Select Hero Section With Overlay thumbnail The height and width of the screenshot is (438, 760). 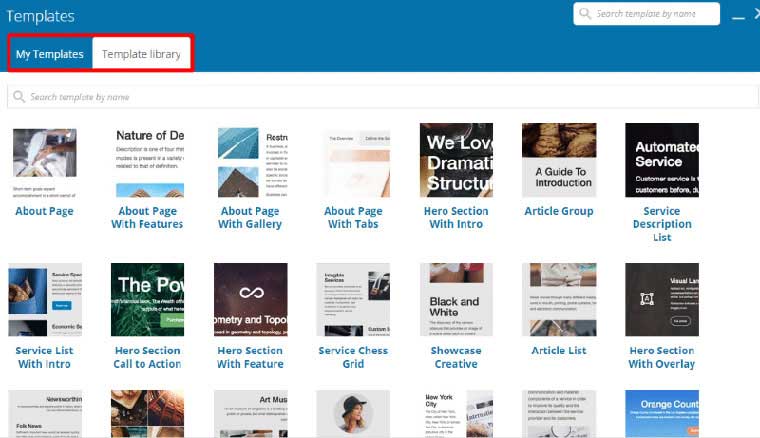coord(661,299)
